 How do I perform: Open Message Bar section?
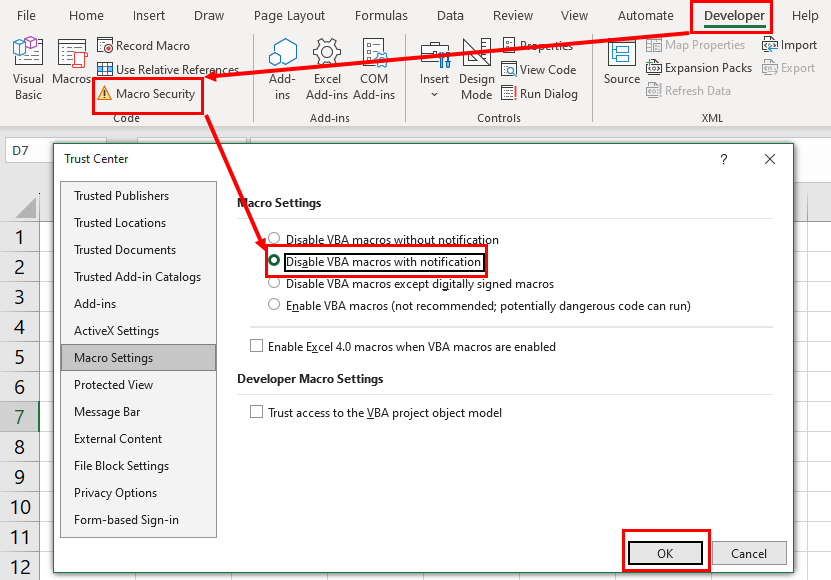pyautogui.click(x=138, y=411)
